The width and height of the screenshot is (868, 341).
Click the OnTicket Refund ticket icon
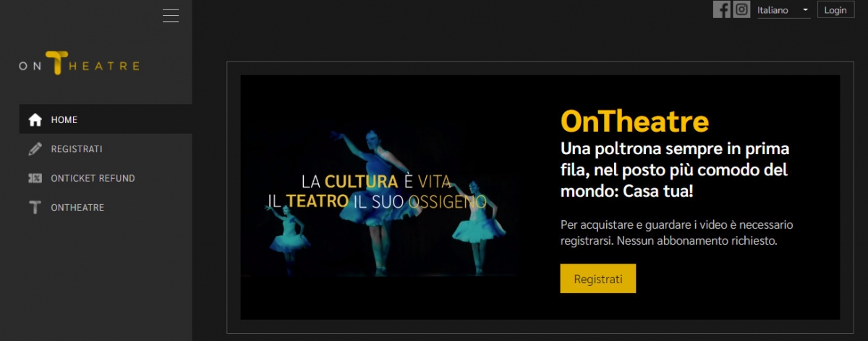coord(35,178)
